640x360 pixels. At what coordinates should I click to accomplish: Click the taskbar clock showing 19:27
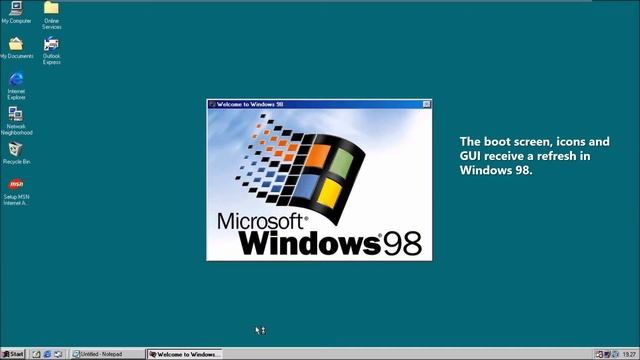click(x=629, y=354)
